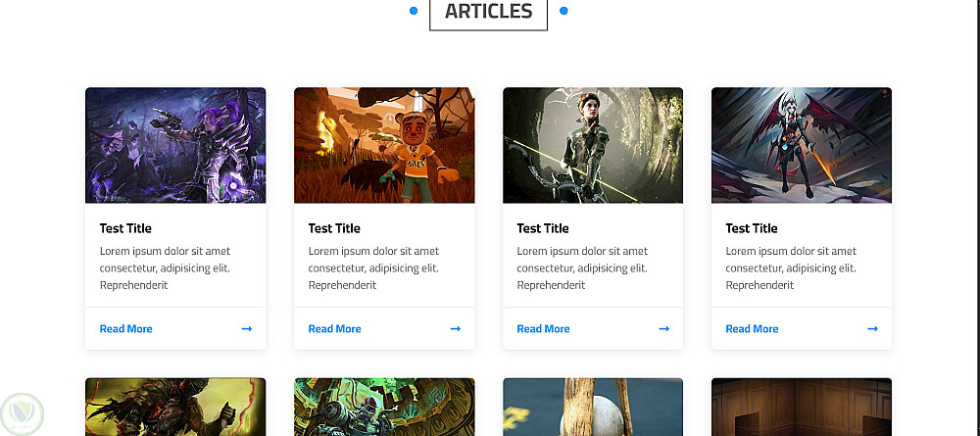Select the female archer thumbnail
The height and width of the screenshot is (436, 980).
(x=593, y=145)
